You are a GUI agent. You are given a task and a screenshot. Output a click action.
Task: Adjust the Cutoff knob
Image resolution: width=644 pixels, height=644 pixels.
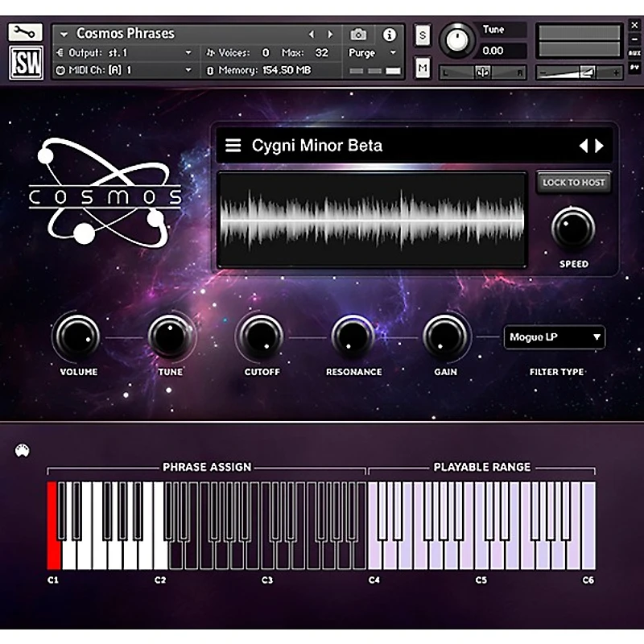point(261,336)
